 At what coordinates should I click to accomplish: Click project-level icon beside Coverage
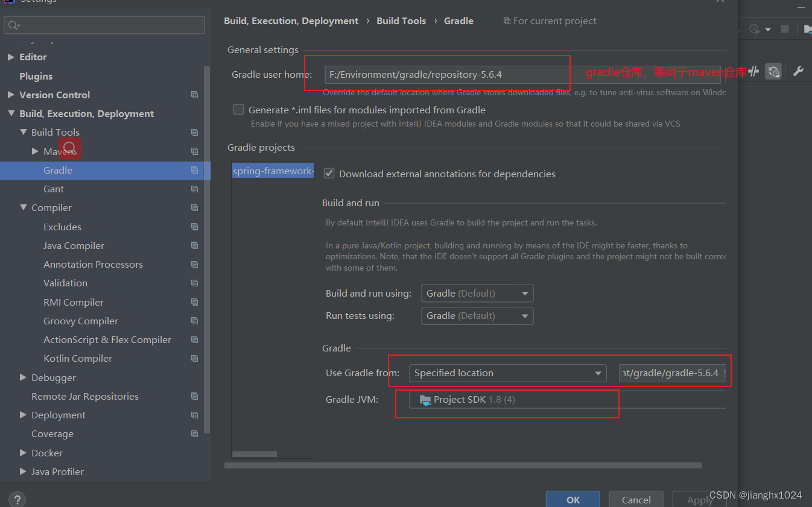tap(194, 433)
